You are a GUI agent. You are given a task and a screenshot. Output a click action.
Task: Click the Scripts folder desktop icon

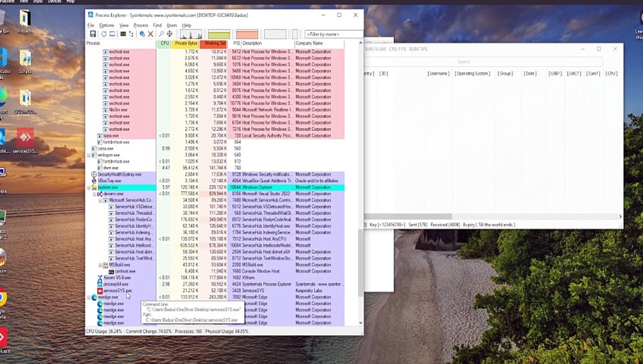[25, 61]
